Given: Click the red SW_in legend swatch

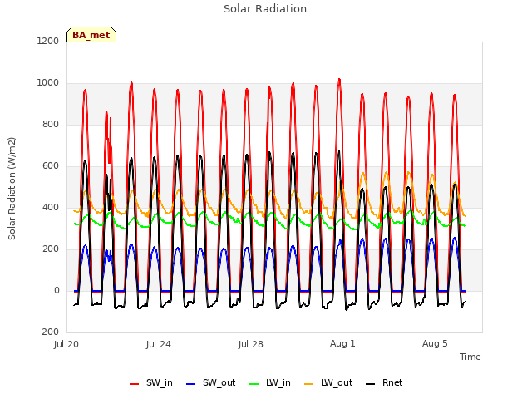Looking at the screenshot, I should 135,384.
